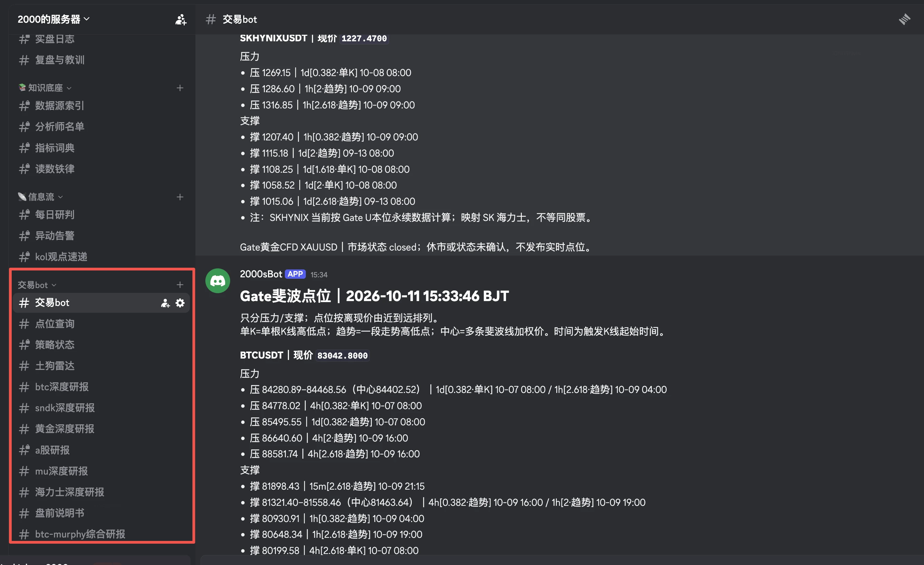Open the edit channel gear on 交易bot
This screenshot has width=924, height=565.
(180, 303)
